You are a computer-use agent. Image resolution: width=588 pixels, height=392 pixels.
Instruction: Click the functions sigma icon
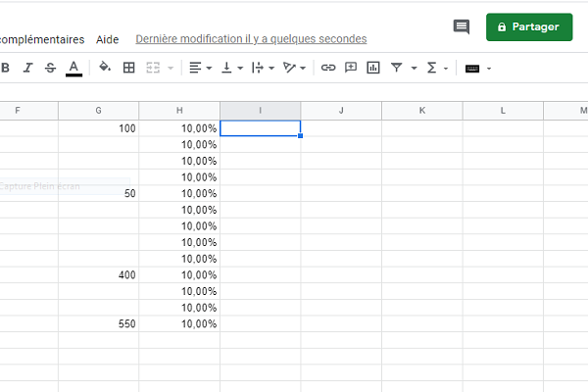[x=432, y=68]
